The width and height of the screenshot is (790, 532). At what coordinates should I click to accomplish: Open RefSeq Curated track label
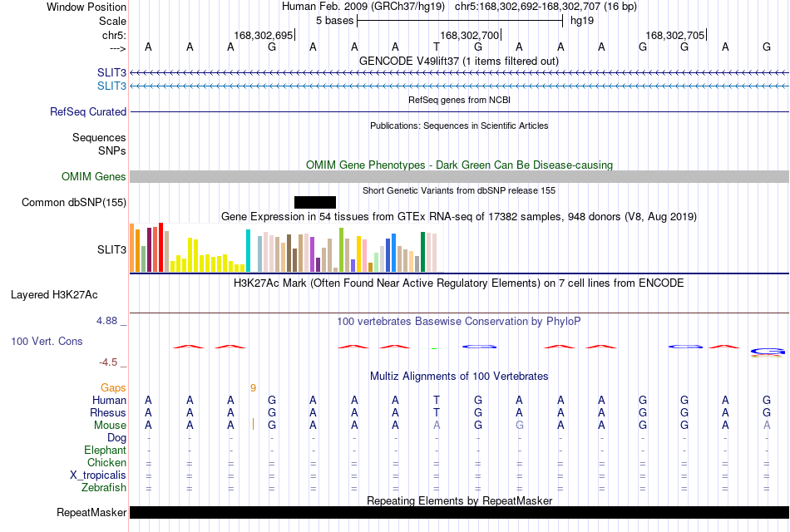pyautogui.click(x=88, y=112)
